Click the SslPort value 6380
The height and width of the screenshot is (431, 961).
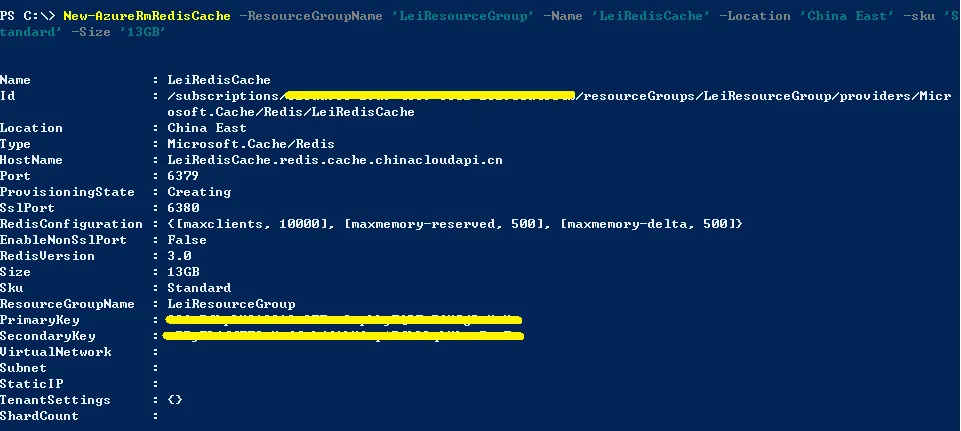tap(183, 208)
